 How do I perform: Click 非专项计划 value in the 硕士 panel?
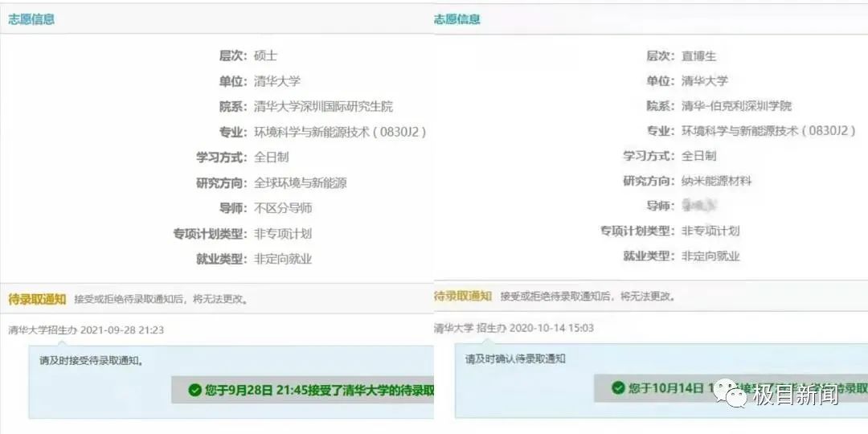283,234
